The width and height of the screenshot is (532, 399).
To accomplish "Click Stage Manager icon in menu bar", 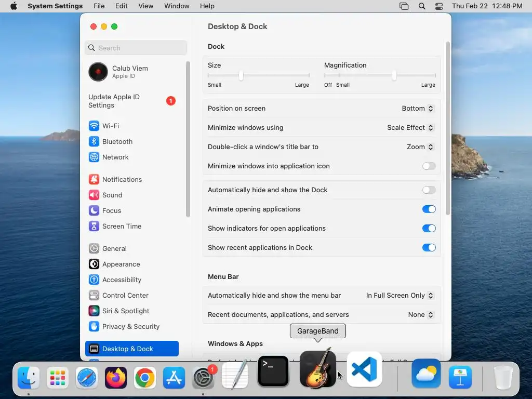I will (x=404, y=6).
